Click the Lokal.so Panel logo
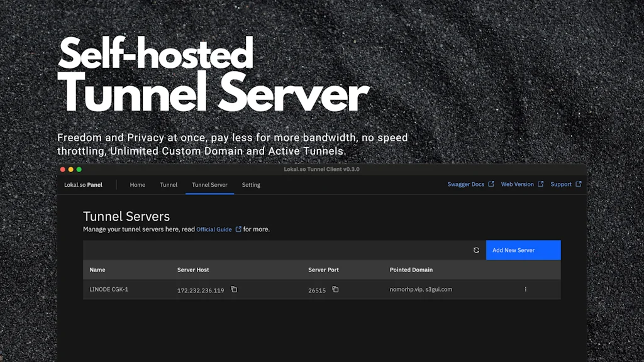The image size is (644, 362). click(84, 185)
